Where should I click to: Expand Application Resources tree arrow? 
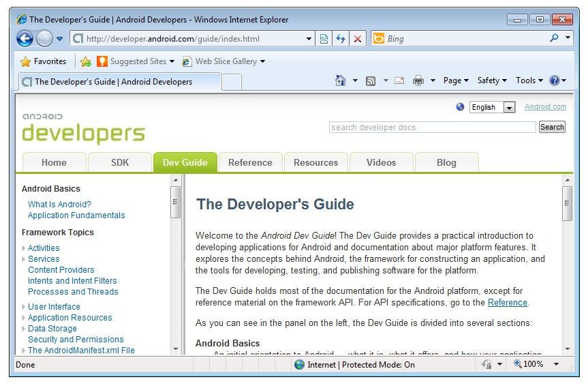24,318
